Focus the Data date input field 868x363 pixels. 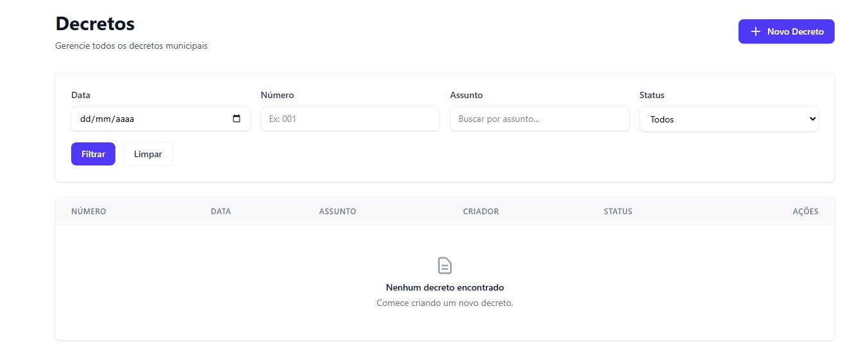pyautogui.click(x=160, y=119)
